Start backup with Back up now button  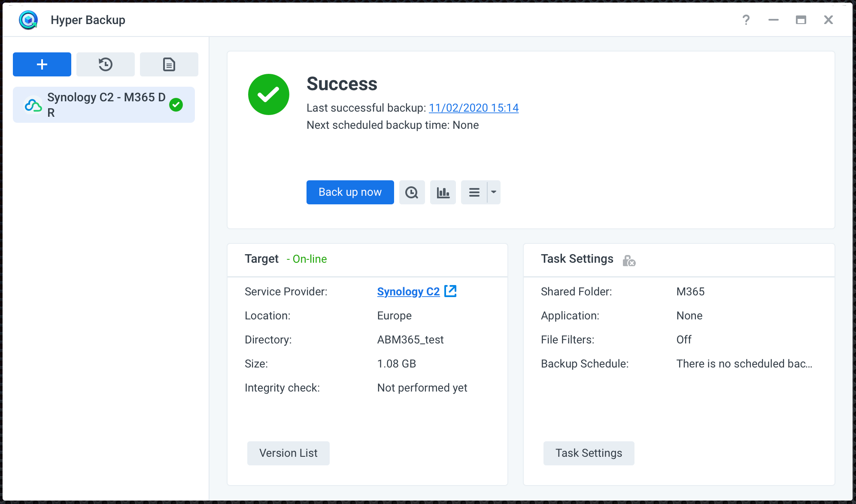(x=350, y=192)
